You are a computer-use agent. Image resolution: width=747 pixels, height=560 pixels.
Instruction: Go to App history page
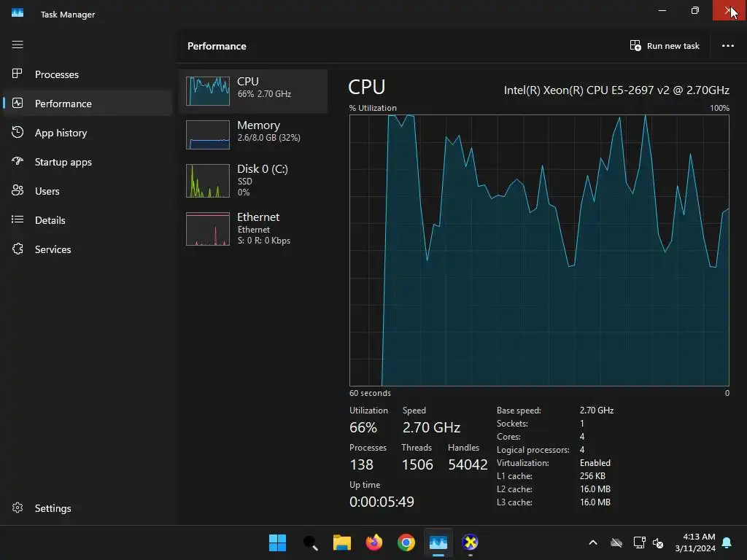pyautogui.click(x=88, y=133)
